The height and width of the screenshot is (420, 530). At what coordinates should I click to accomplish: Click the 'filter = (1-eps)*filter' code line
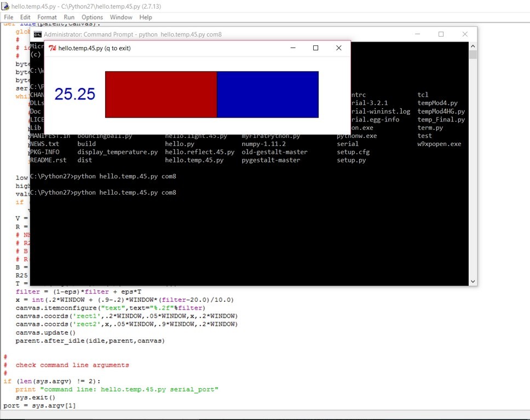[78, 291]
